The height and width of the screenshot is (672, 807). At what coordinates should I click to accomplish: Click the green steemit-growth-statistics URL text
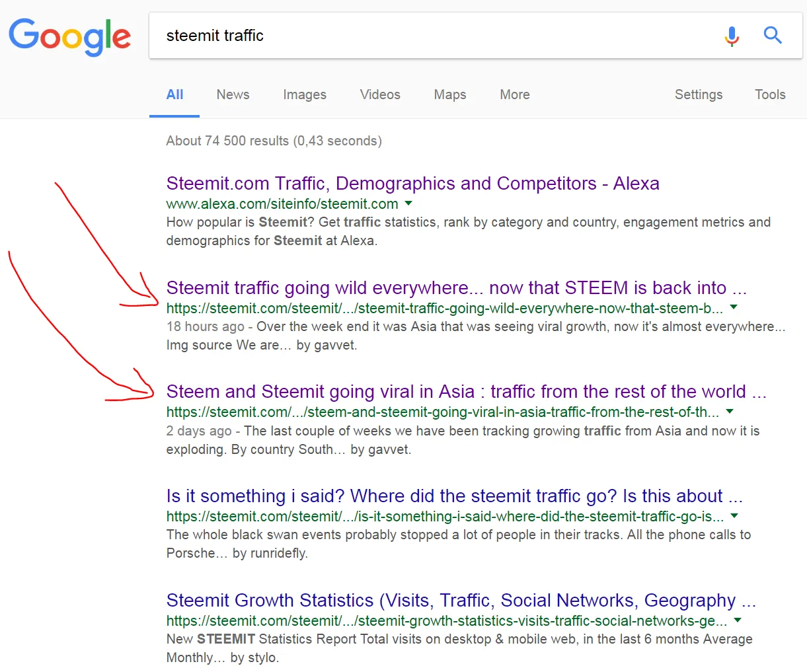point(446,620)
